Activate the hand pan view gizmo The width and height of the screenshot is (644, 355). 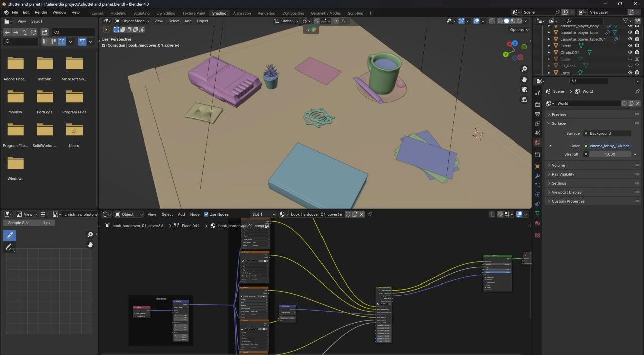pos(524,80)
